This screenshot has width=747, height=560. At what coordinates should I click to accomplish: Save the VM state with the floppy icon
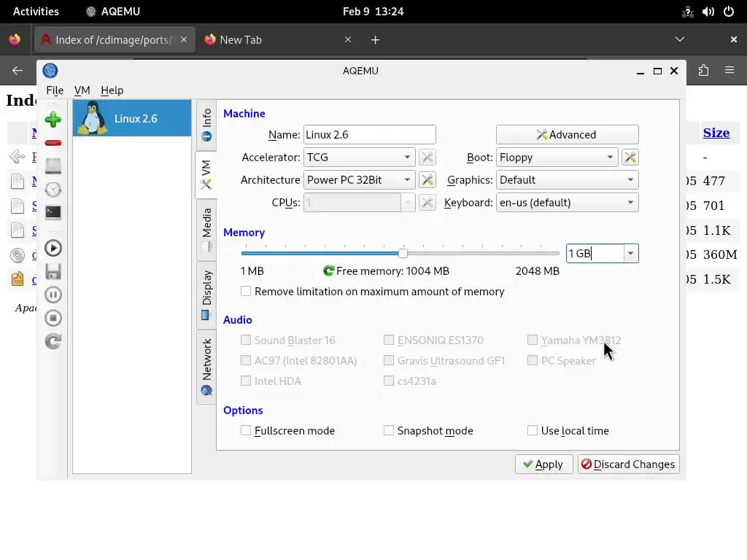(53, 271)
